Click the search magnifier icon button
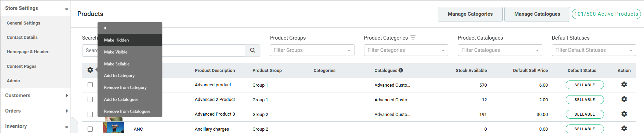This screenshot has width=644, height=133. coord(253,50)
